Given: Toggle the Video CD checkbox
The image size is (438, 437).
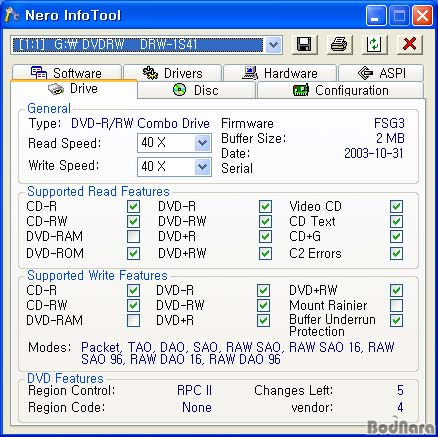Looking at the screenshot, I should coord(396,206).
